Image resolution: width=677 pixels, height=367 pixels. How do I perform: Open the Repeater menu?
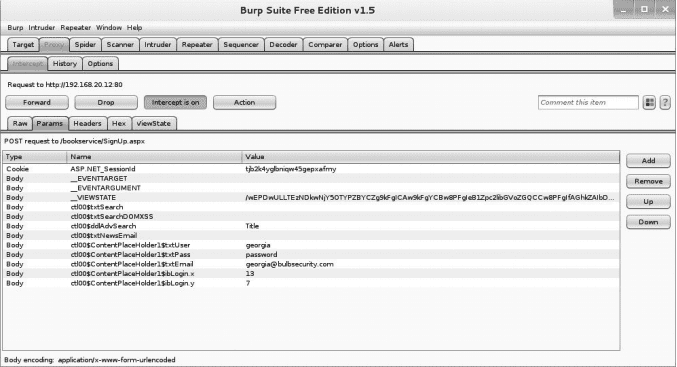76,28
